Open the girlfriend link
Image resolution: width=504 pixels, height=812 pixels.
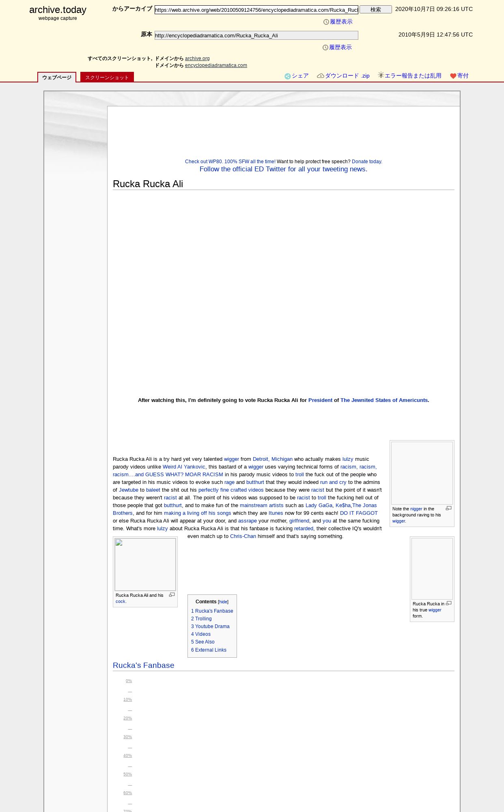pos(299,521)
